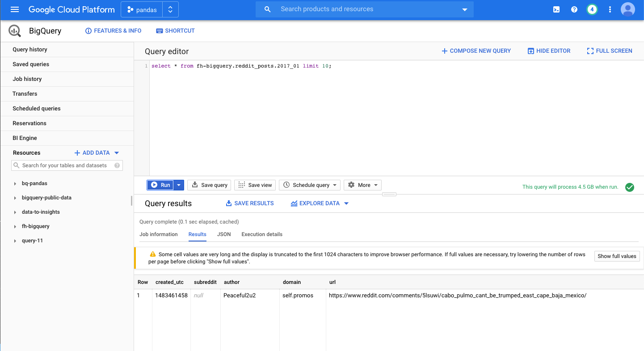The height and width of the screenshot is (351, 644).
Task: Click the tables and datasets search field
Action: point(67,165)
